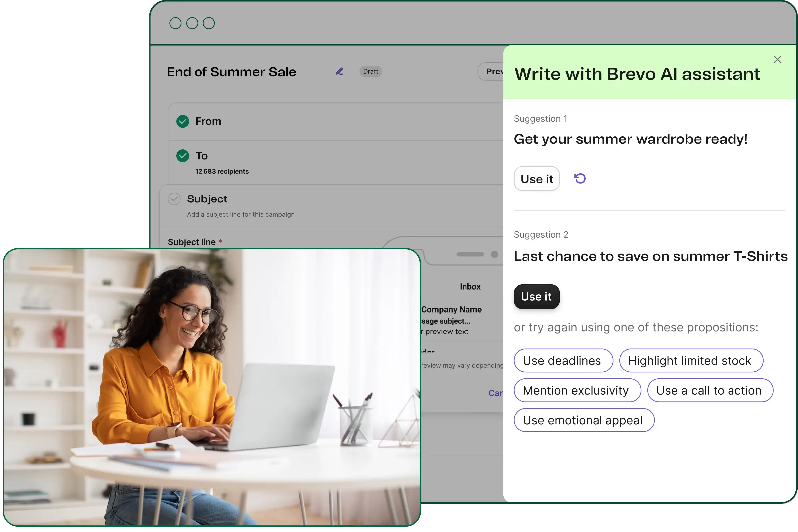The image size is (798, 532).
Task: Click the green checkmark beside From
Action: point(182,121)
